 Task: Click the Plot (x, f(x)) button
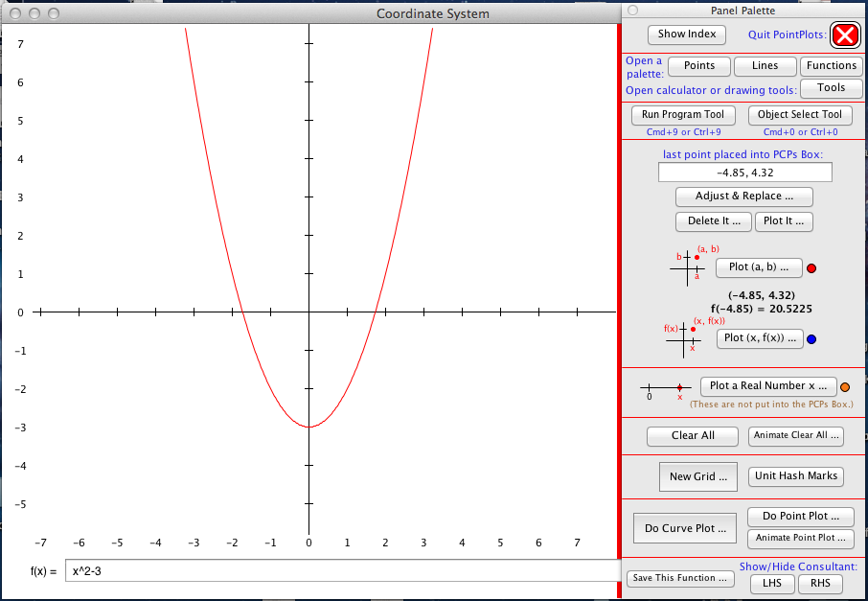pos(760,338)
